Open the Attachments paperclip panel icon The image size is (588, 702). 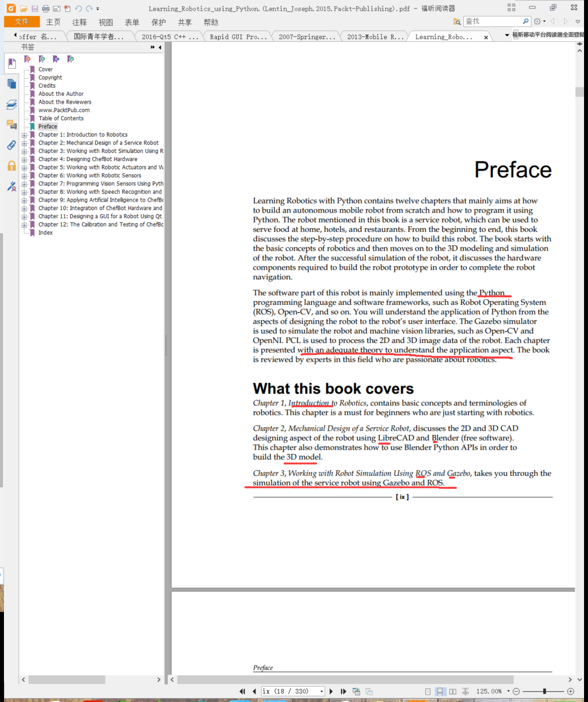(x=11, y=145)
